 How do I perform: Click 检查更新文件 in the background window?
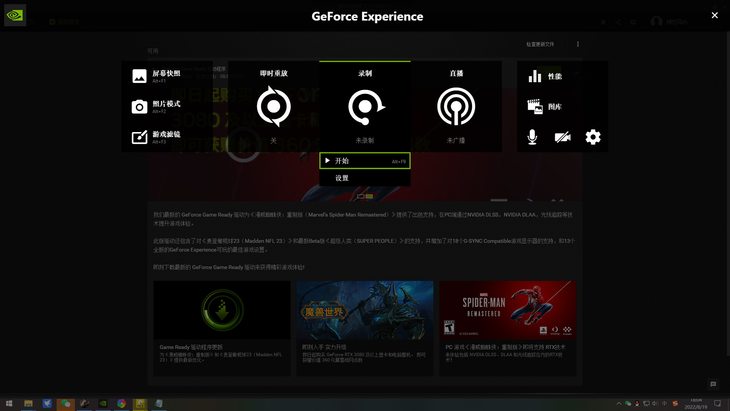(x=540, y=44)
